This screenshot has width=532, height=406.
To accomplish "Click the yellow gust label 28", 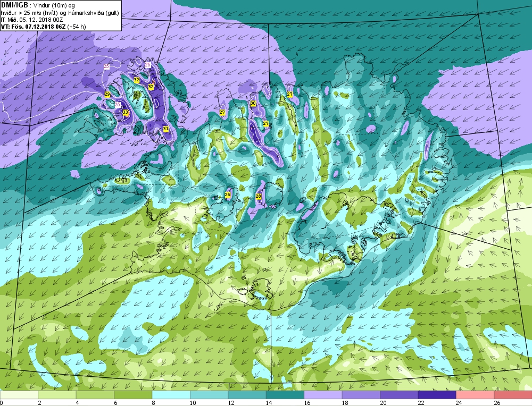I will pos(258,196).
